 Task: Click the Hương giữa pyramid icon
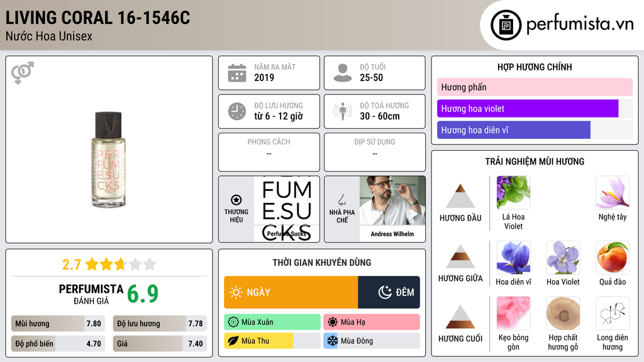pyautogui.click(x=460, y=256)
